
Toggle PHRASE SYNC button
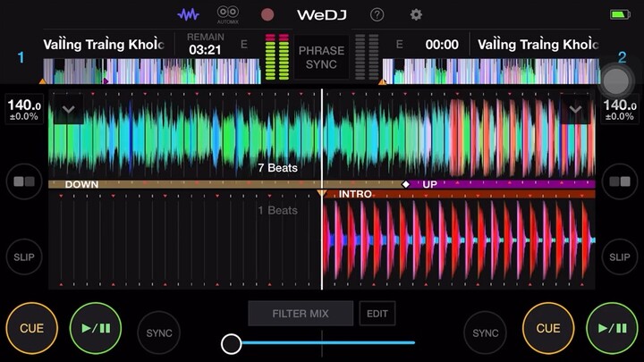click(x=321, y=57)
